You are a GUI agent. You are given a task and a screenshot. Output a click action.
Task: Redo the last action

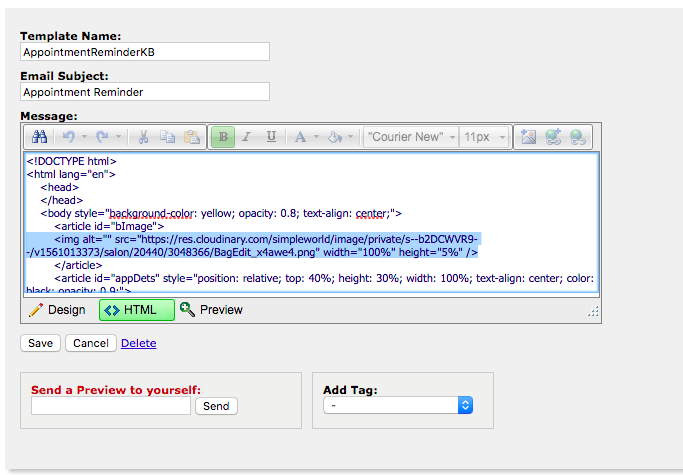click(x=102, y=137)
